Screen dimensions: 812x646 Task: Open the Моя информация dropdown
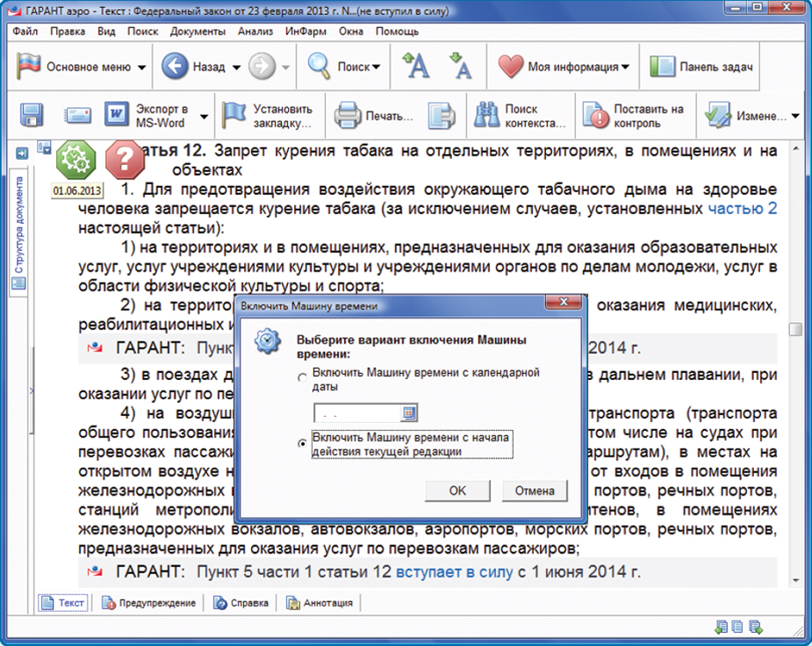tap(626, 67)
